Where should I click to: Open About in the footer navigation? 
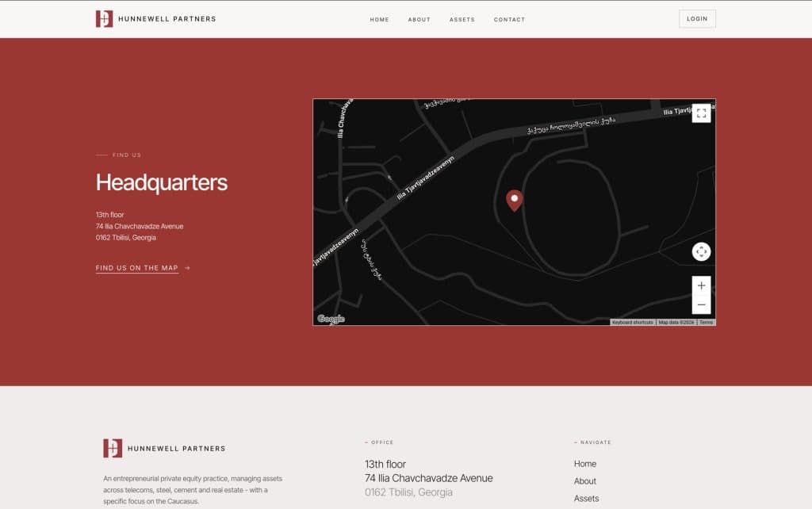click(x=584, y=481)
